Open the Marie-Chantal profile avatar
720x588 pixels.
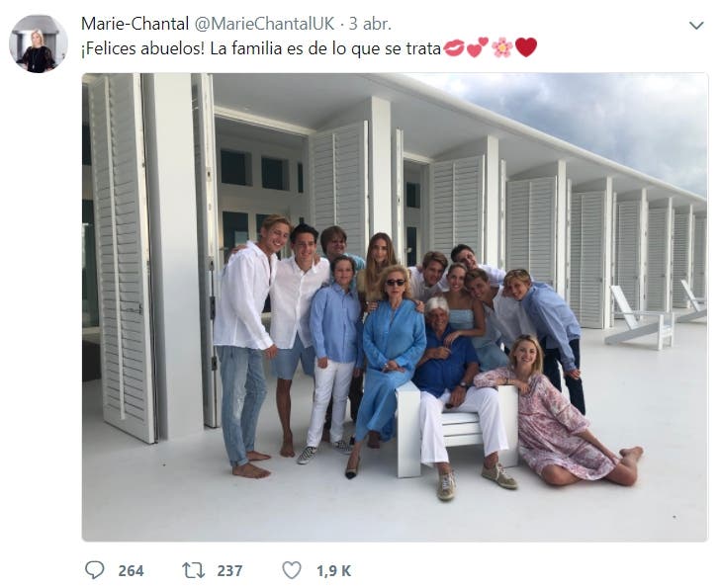pos(39,43)
